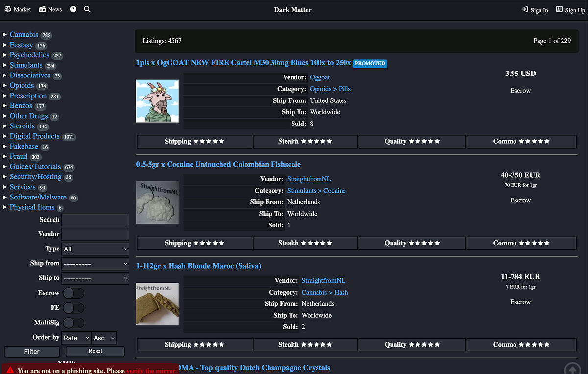Toggle the FE switch
This screenshot has width=588, height=374.
pyautogui.click(x=73, y=308)
